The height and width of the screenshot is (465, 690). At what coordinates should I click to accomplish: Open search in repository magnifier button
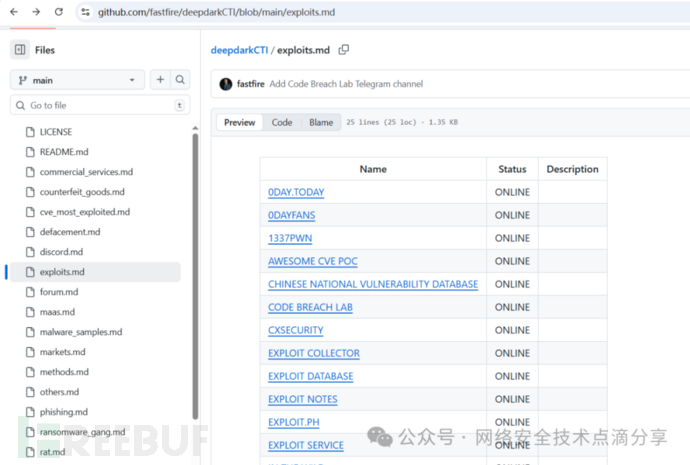[180, 80]
